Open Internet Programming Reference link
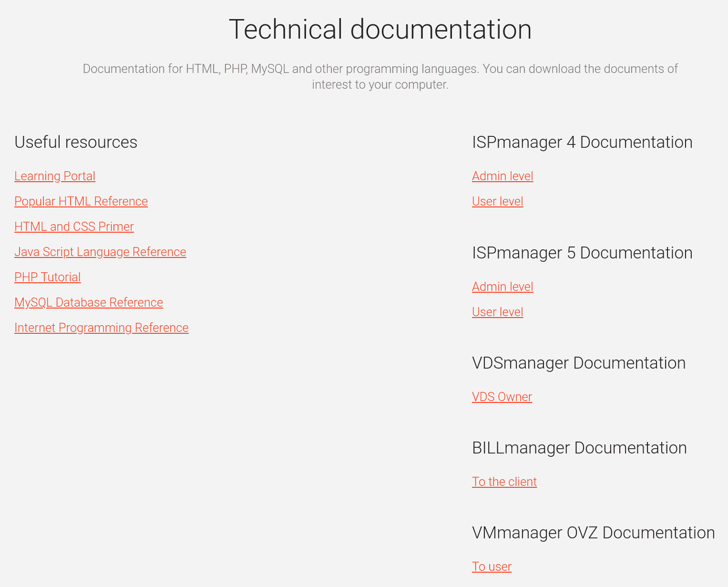Screen dimensions: 728x587 pyautogui.click(x=102, y=328)
